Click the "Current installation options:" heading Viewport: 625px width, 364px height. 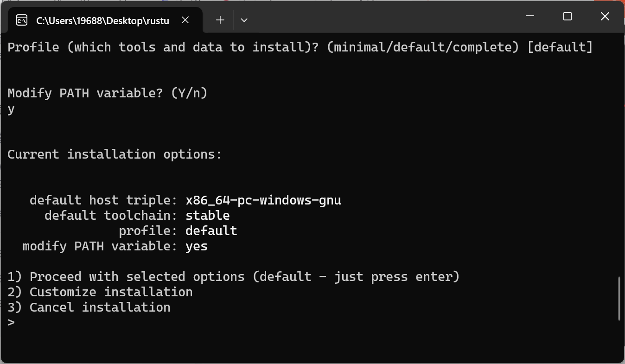pos(115,154)
